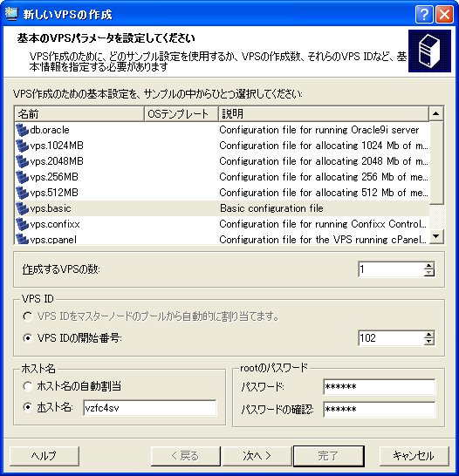
Task: Click the sample list scroll-down arrow
Action: pyautogui.click(x=436, y=236)
